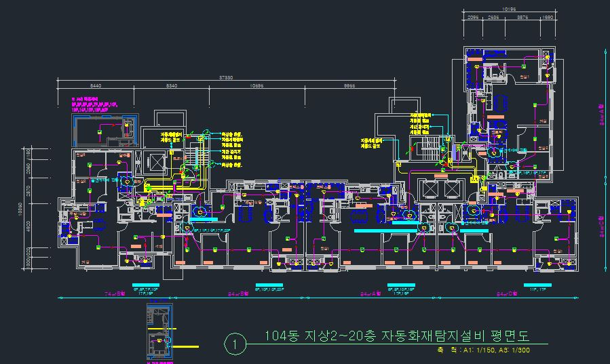Click the 9865 dimension text
Viewport: 610px width, 364px height.
pos(349,87)
